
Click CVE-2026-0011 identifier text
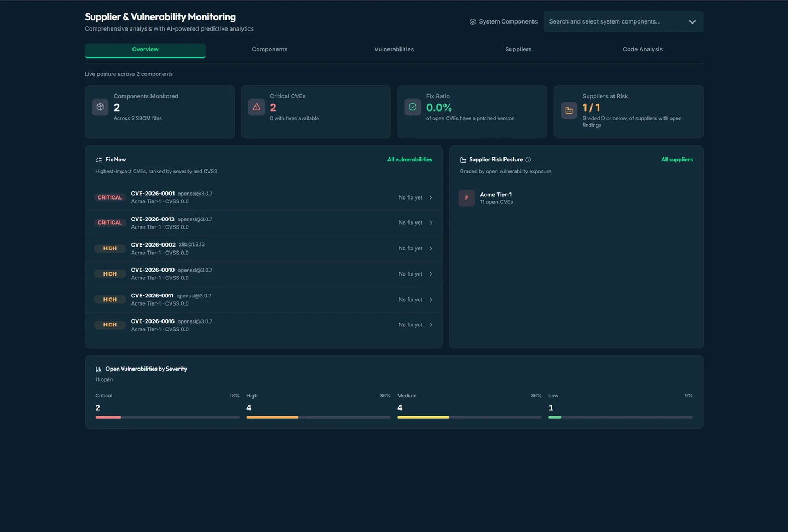point(152,296)
